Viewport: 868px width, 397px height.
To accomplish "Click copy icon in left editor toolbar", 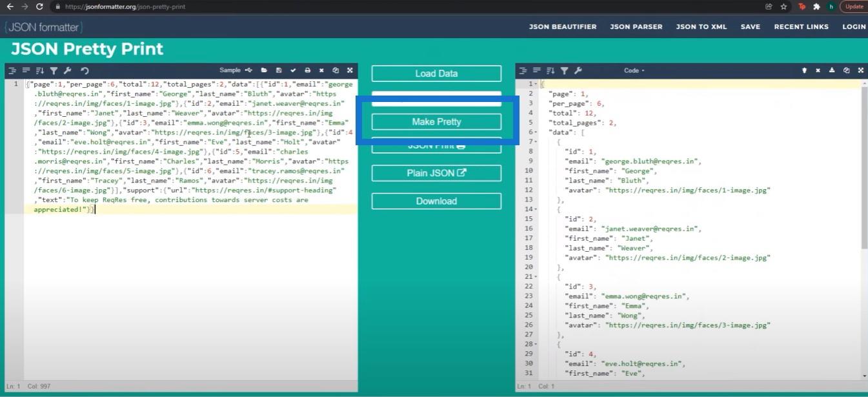I will [x=336, y=70].
